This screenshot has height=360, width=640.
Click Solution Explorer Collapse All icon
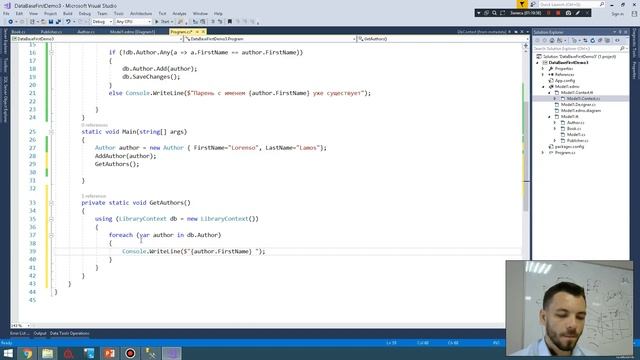coord(600,40)
